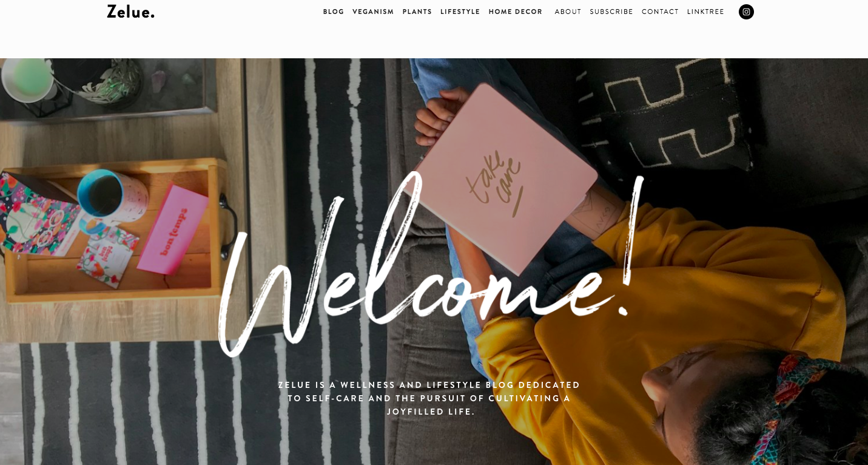Click the pink take care notebook
Viewport: 868px width, 465px height.
tap(505, 177)
